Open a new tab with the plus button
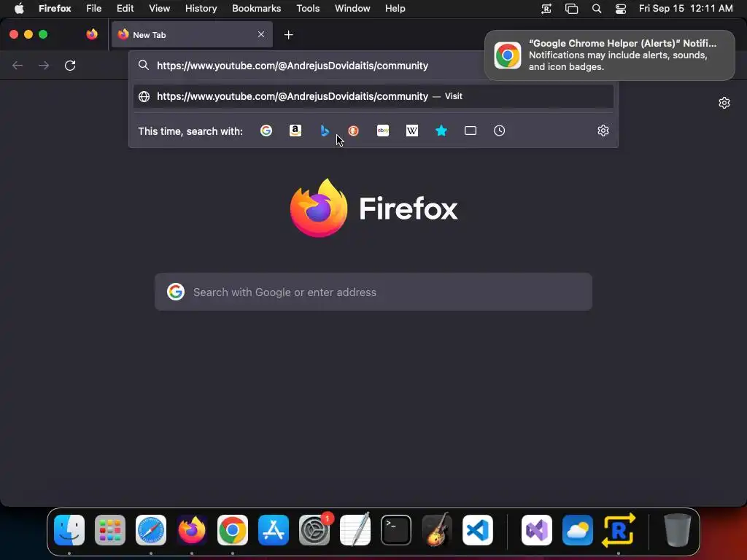 coord(288,35)
